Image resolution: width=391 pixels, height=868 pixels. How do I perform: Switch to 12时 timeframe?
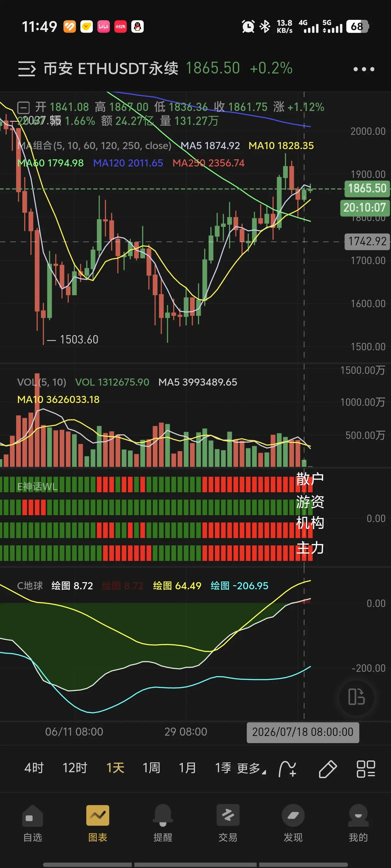click(x=75, y=768)
